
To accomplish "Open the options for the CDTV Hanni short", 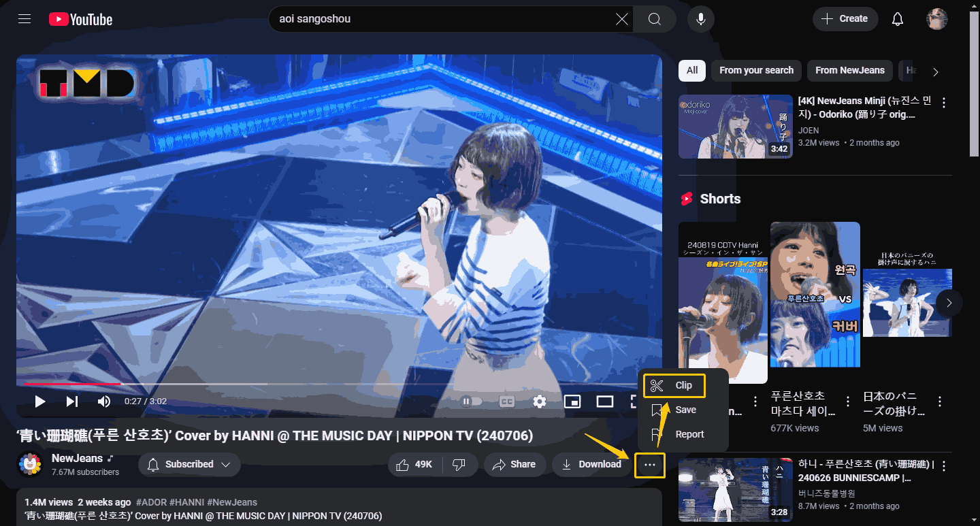I will 755,401.
